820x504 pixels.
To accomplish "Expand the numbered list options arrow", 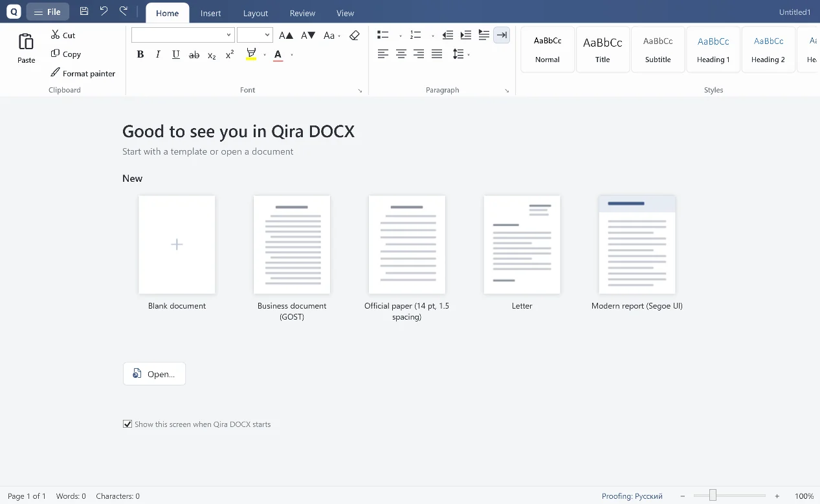I will [432, 36].
